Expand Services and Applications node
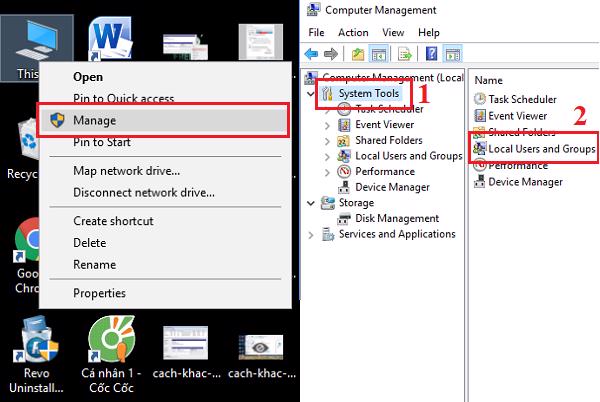Image resolution: width=600 pixels, height=402 pixels. (311, 235)
